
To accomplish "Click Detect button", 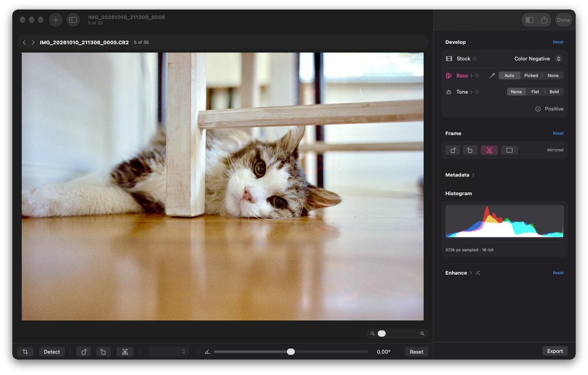I will pos(52,352).
